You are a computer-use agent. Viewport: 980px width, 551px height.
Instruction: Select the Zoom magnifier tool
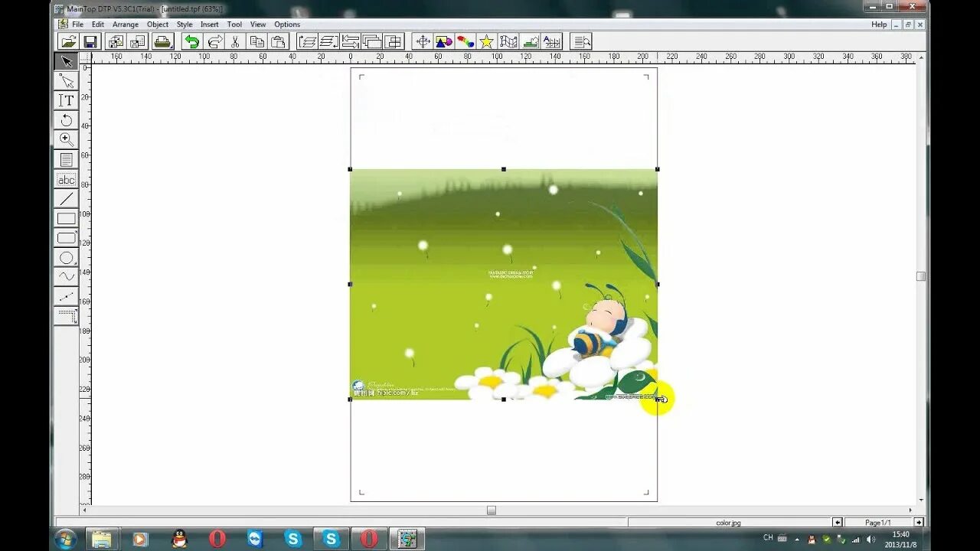67,140
